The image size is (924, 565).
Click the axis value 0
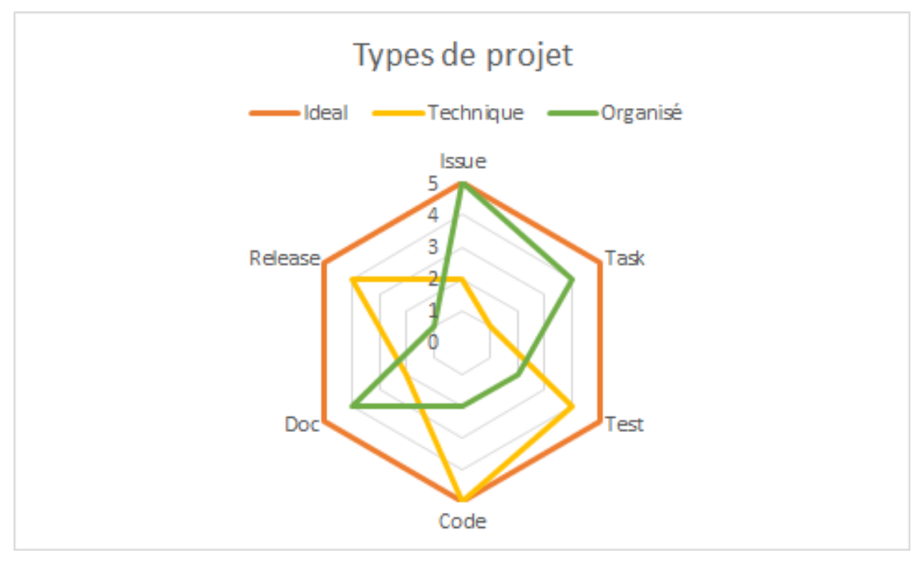(x=433, y=343)
